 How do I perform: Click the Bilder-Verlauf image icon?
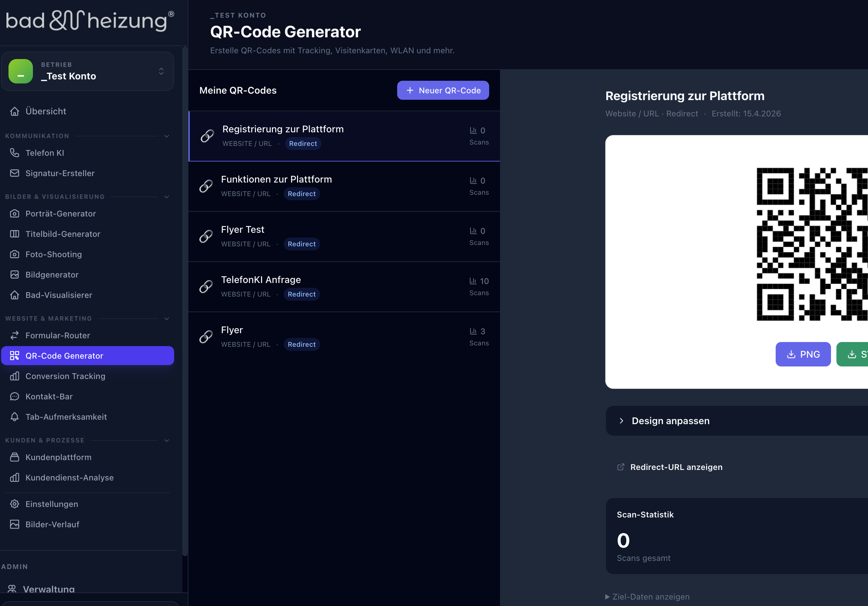(14, 525)
